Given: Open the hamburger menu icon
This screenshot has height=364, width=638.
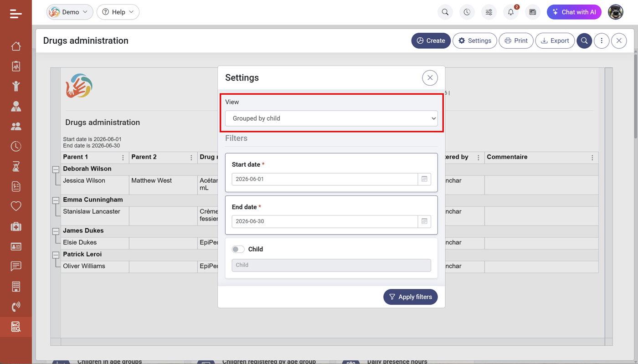Looking at the screenshot, I should click(16, 14).
